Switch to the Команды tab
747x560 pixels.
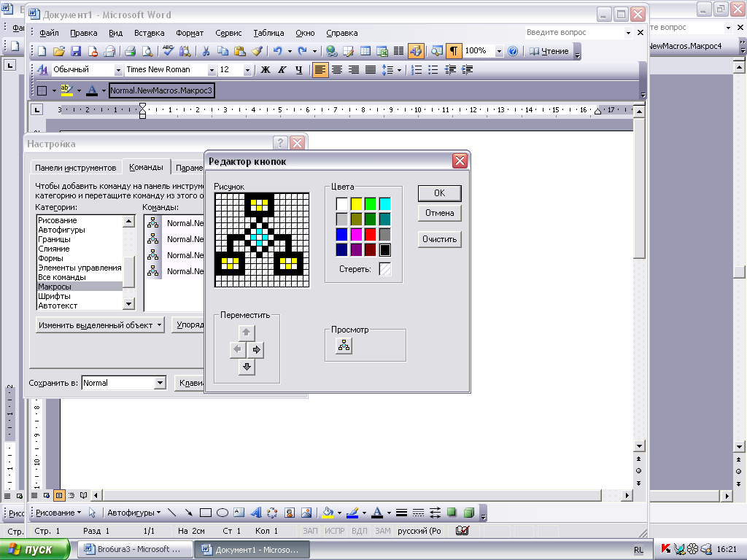[146, 167]
